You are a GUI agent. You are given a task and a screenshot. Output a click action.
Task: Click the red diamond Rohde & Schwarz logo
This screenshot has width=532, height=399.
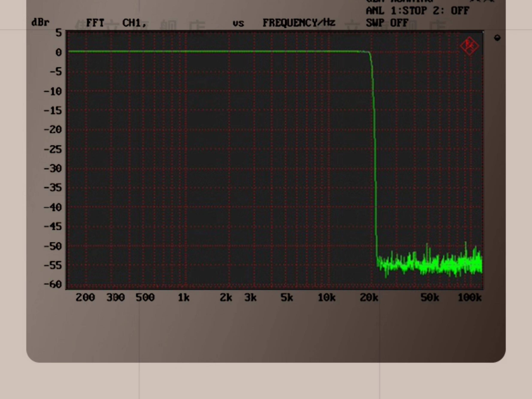coord(469,46)
